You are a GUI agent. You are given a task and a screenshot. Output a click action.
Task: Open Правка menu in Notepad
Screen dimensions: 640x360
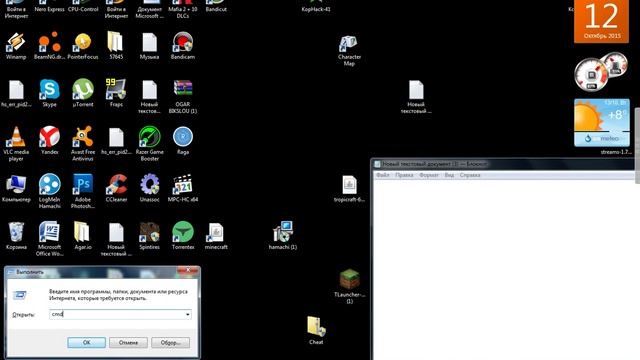pyautogui.click(x=404, y=175)
